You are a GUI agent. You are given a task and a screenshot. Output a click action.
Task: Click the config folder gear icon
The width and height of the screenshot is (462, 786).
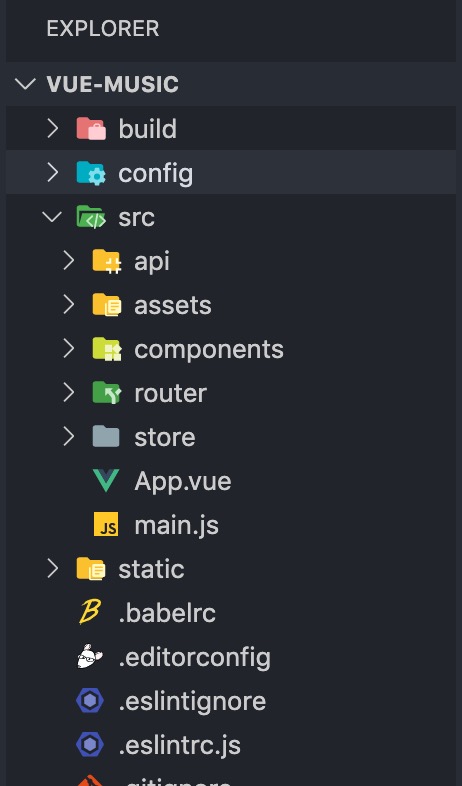(91, 173)
